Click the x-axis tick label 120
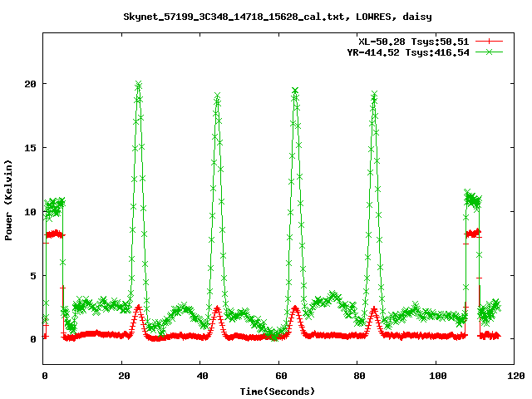 (516, 376)
